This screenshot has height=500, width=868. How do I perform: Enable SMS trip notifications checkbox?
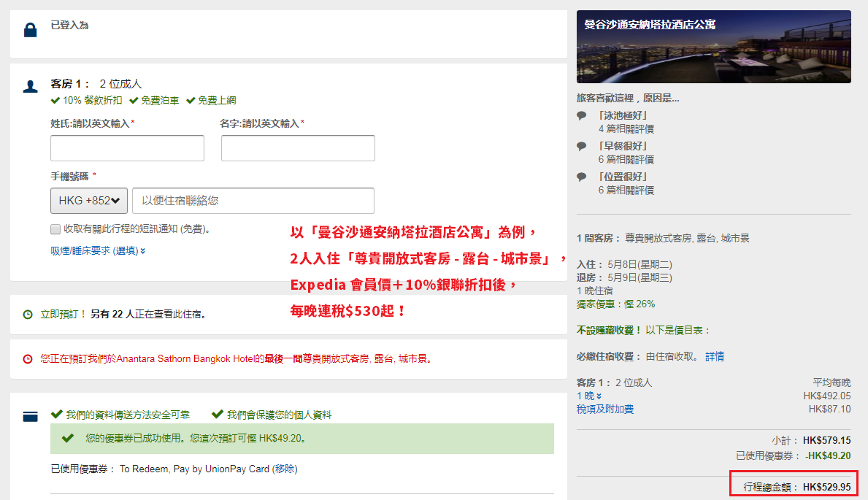click(55, 229)
